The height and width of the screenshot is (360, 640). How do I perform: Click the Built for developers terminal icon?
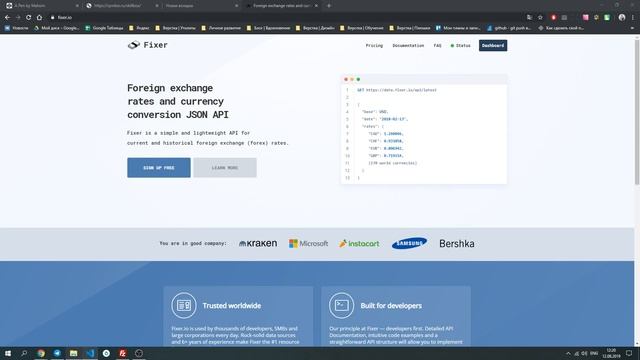pyautogui.click(x=341, y=305)
